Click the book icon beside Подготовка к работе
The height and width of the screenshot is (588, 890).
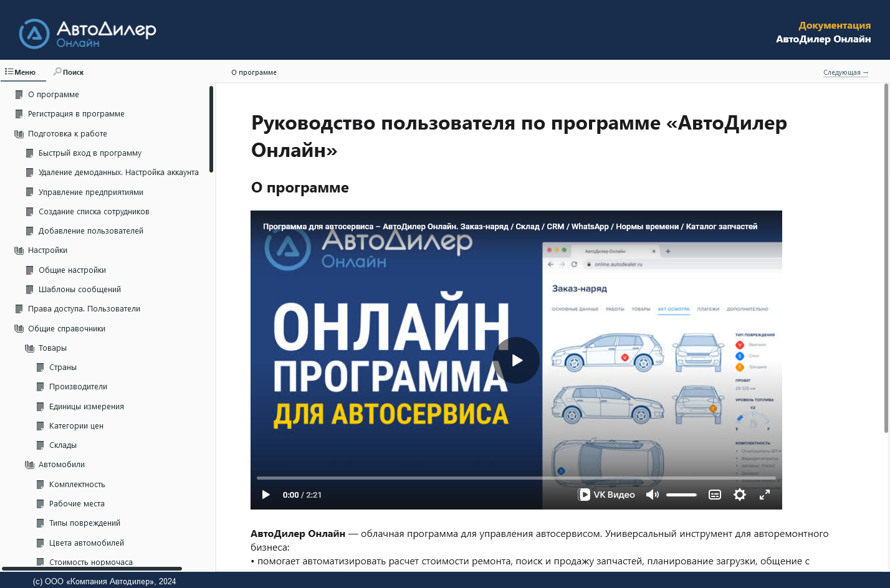click(19, 134)
